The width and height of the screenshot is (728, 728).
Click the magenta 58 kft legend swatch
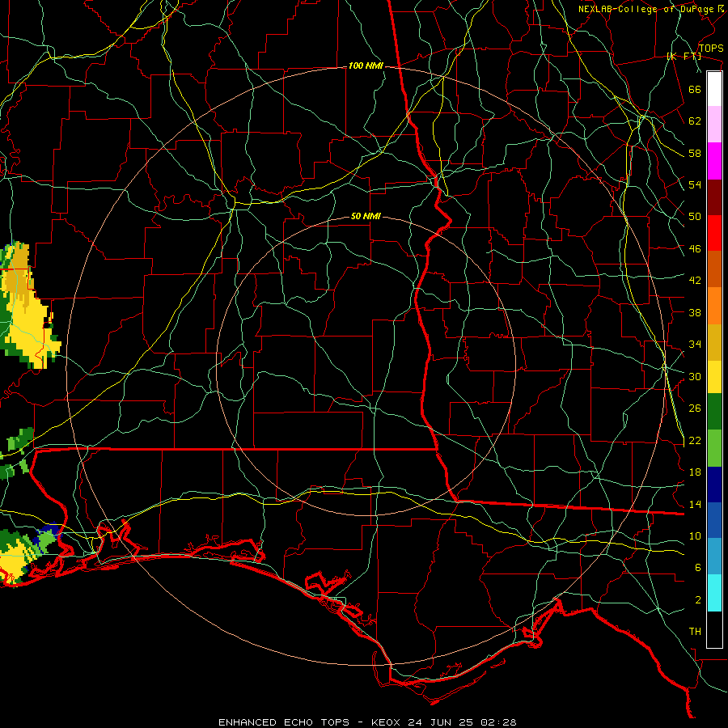click(x=714, y=161)
